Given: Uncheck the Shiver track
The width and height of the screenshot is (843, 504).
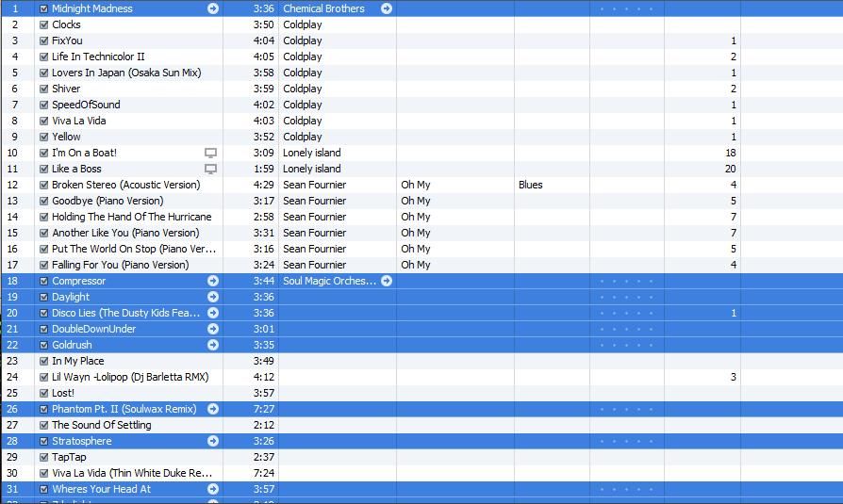Looking at the screenshot, I should click(44, 89).
